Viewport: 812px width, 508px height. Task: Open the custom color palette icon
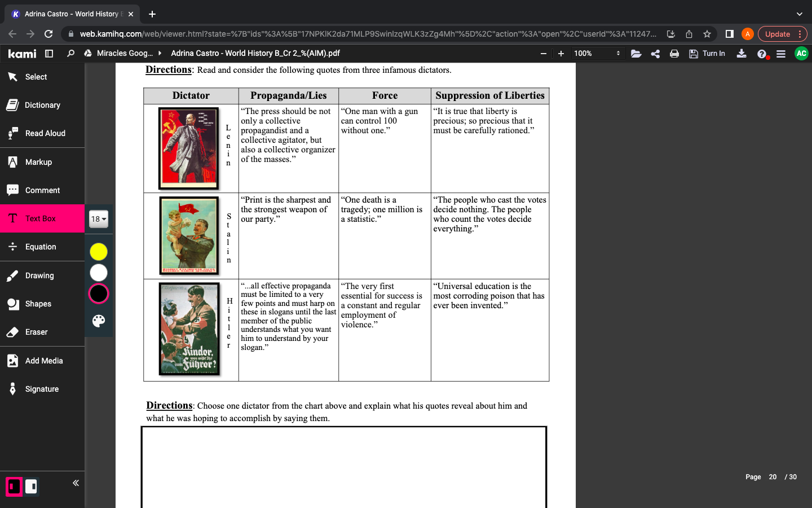pos(99,321)
